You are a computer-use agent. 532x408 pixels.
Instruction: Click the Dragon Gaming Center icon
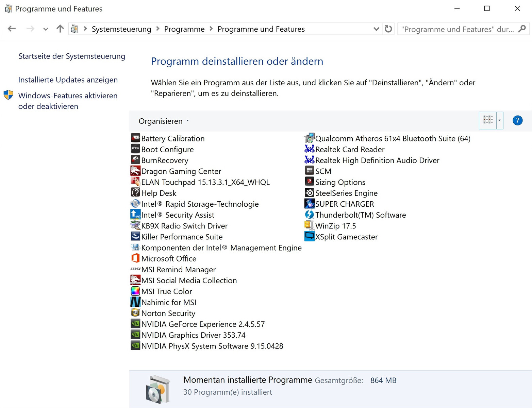(135, 171)
